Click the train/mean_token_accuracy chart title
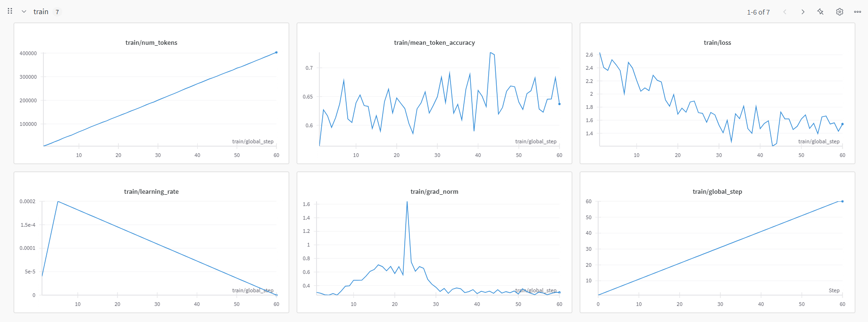The image size is (868, 322). tap(434, 42)
